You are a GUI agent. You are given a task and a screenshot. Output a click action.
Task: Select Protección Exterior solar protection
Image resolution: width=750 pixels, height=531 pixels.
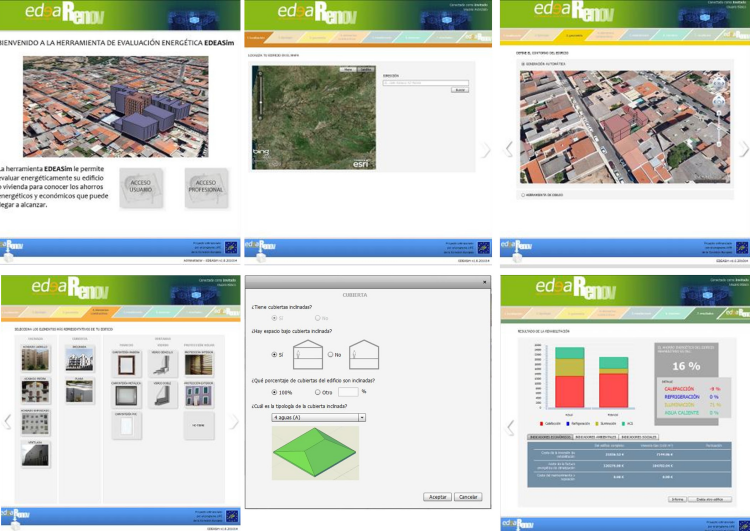pyautogui.click(x=199, y=396)
